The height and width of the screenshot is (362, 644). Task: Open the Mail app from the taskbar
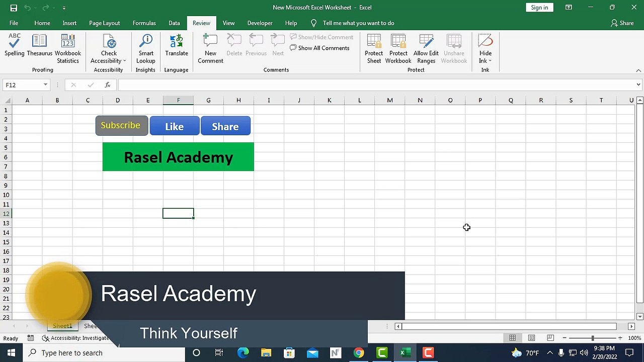pos(312,352)
